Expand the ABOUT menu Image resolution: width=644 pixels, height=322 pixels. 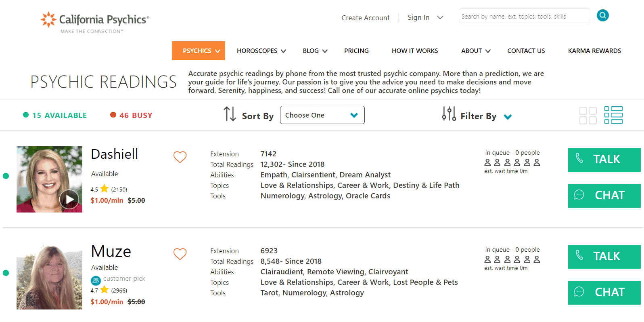click(476, 51)
